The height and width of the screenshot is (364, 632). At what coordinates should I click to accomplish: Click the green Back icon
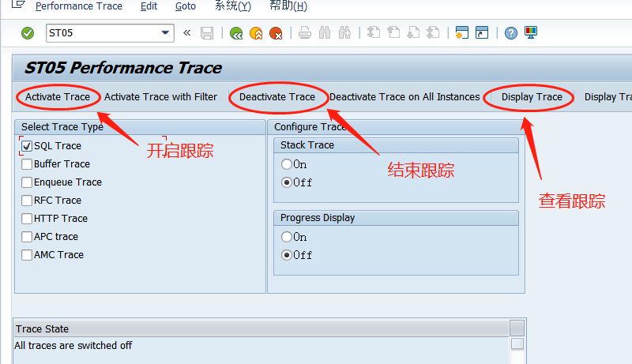(236, 33)
